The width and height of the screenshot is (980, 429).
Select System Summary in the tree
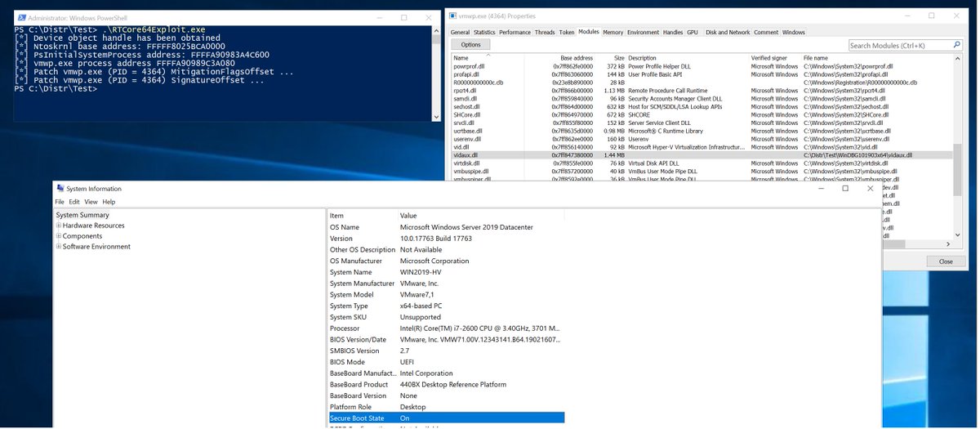tap(82, 215)
